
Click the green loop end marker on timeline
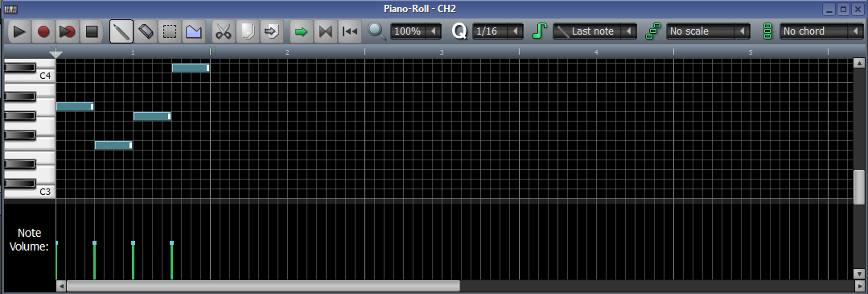coord(212,52)
